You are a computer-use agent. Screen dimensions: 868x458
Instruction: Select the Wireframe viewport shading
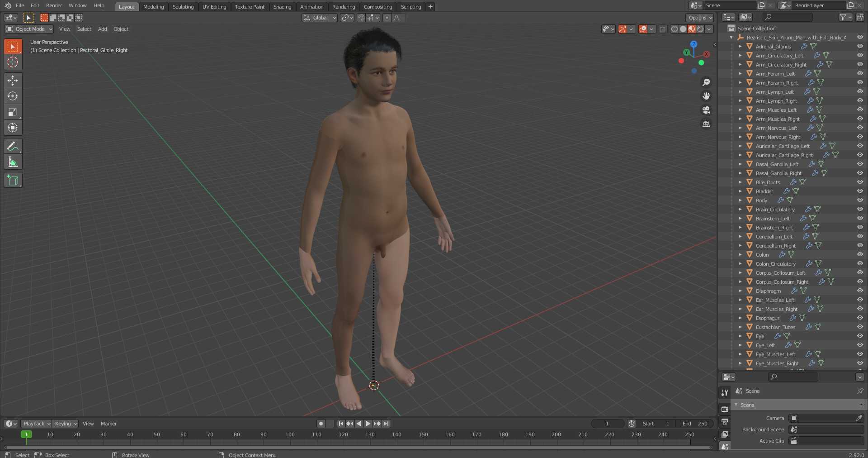675,29
